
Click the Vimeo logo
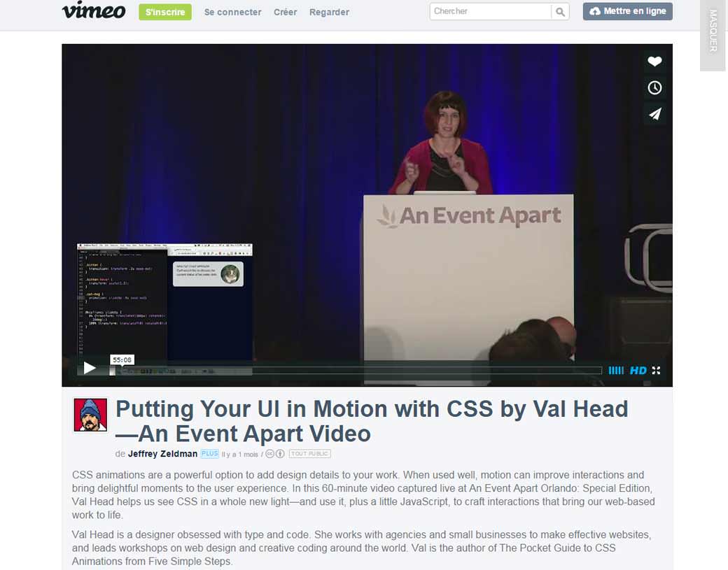[x=94, y=11]
